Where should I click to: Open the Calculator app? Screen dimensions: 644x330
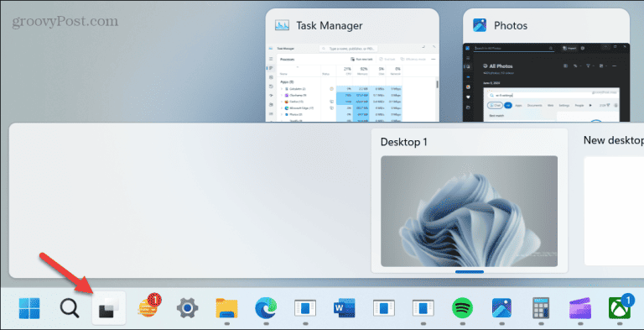click(x=541, y=308)
